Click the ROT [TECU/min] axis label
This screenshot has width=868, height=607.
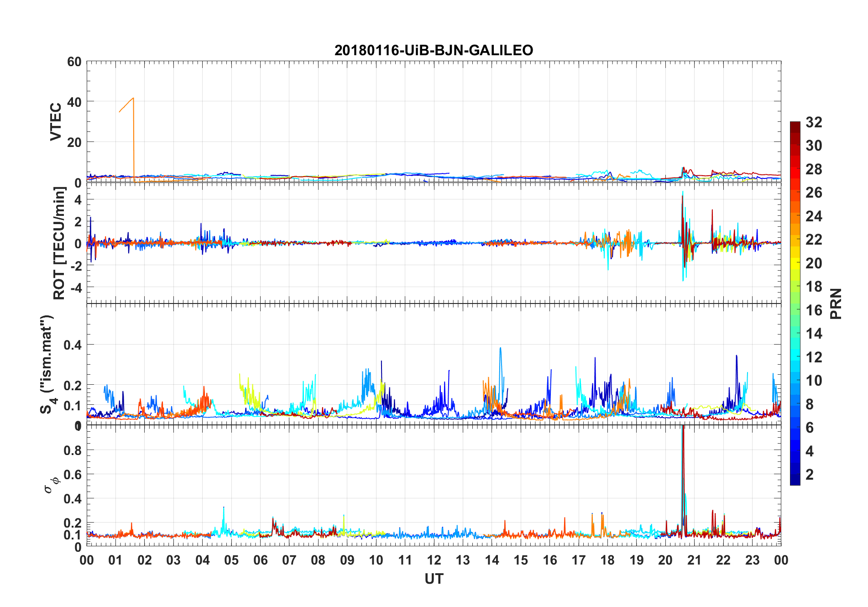(x=59, y=243)
